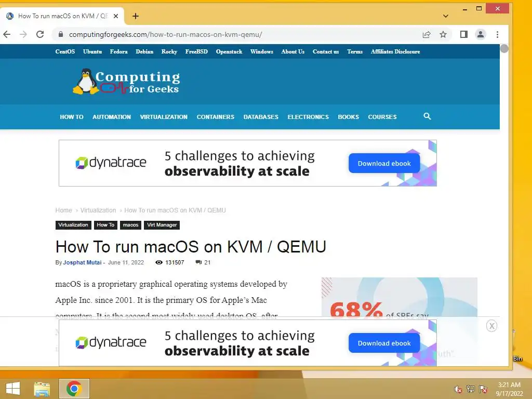Open Chrome three-dot menu
The height and width of the screenshot is (399, 532).
tap(497, 34)
